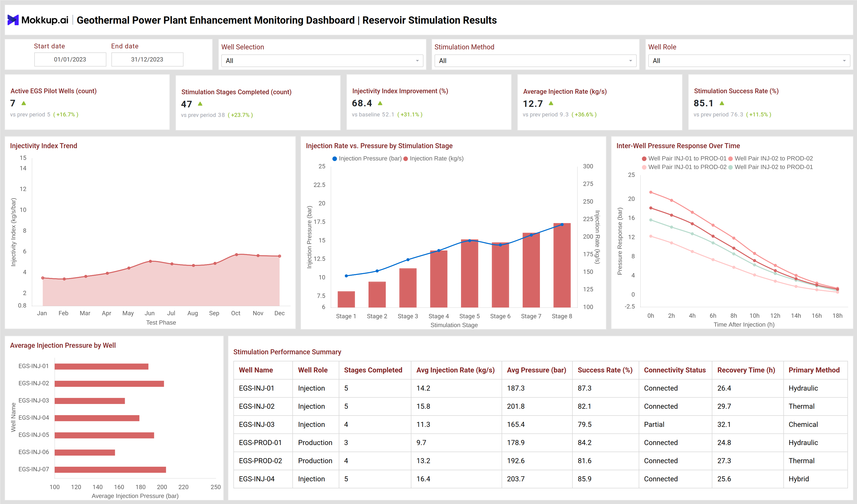This screenshot has width=857, height=504.
Task: Click the Jun data point on Injectivity Index Trend
Action: [x=150, y=261]
